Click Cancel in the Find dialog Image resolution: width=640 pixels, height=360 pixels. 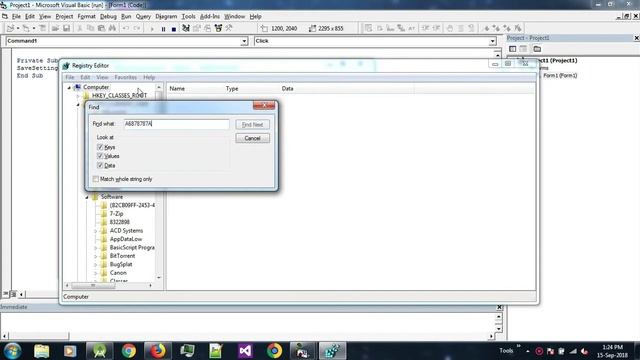point(252,138)
